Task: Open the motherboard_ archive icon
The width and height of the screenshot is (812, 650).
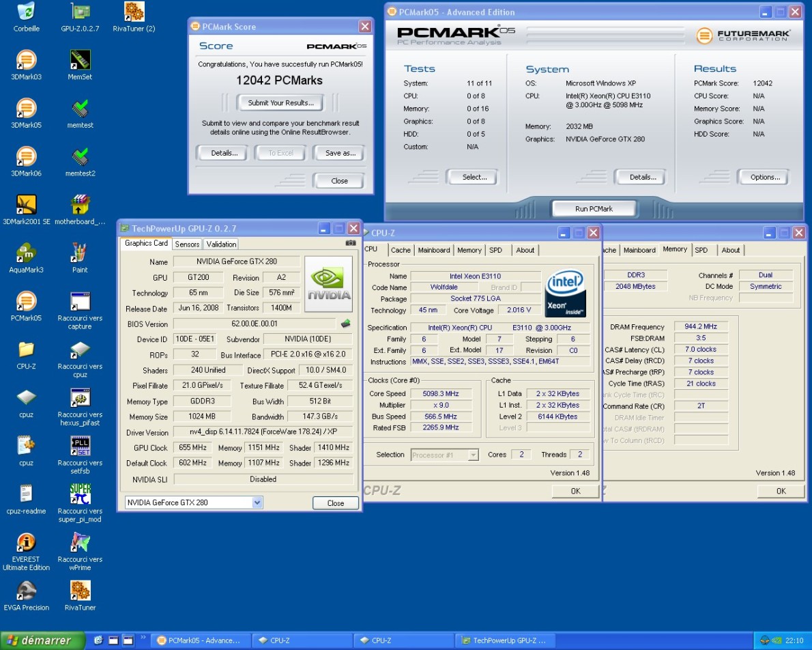Action: 80,210
